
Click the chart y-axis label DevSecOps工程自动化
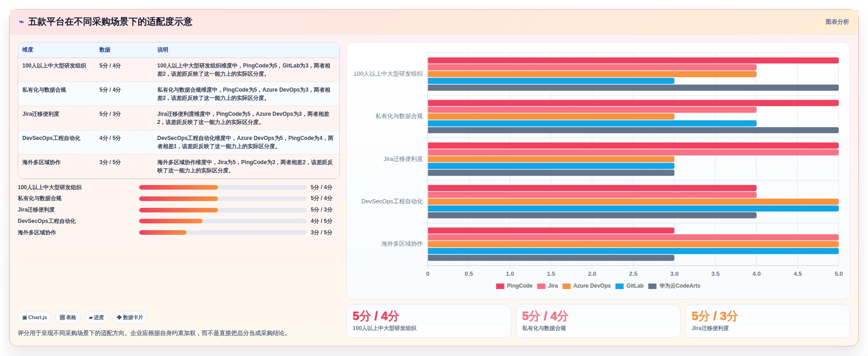(x=392, y=201)
